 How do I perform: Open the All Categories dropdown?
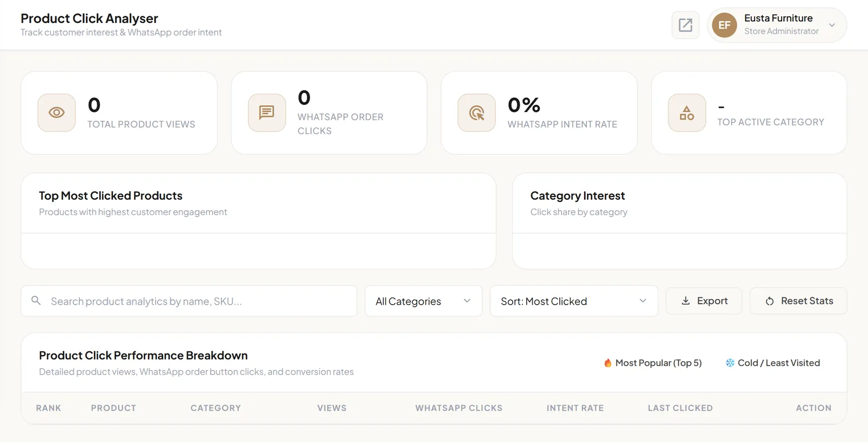(423, 301)
